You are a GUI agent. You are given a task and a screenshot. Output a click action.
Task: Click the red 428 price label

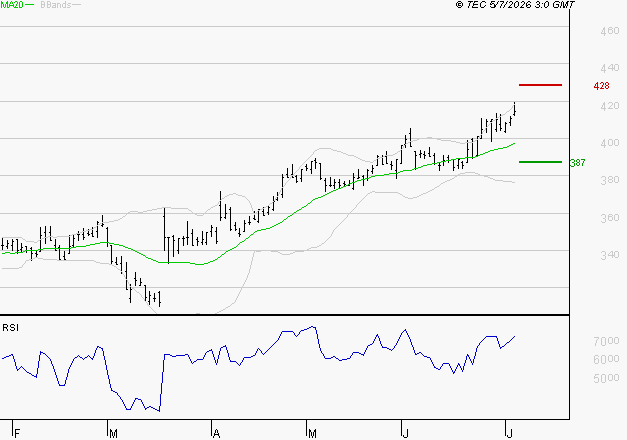(601, 86)
